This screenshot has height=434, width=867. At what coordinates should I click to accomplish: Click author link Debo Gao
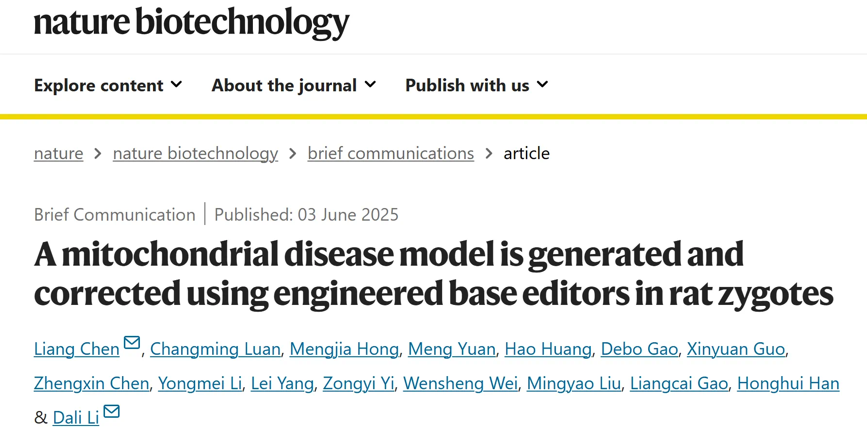(639, 349)
